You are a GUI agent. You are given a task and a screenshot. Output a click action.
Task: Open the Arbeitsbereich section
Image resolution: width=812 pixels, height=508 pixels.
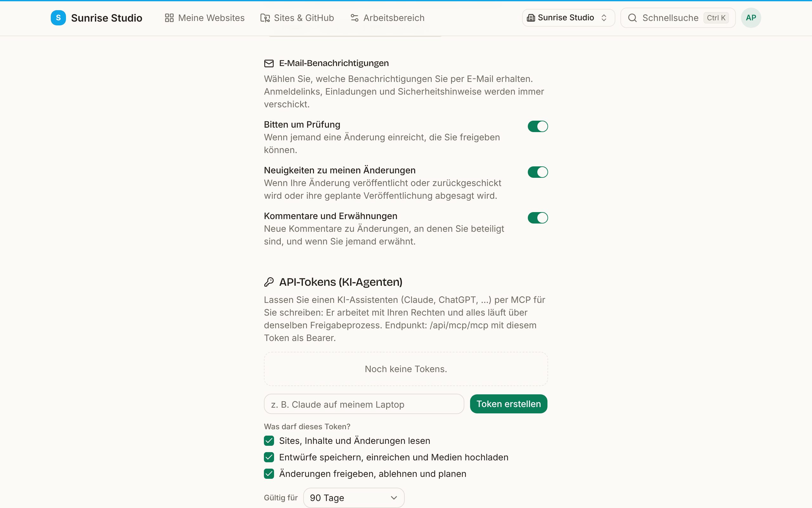pyautogui.click(x=387, y=18)
